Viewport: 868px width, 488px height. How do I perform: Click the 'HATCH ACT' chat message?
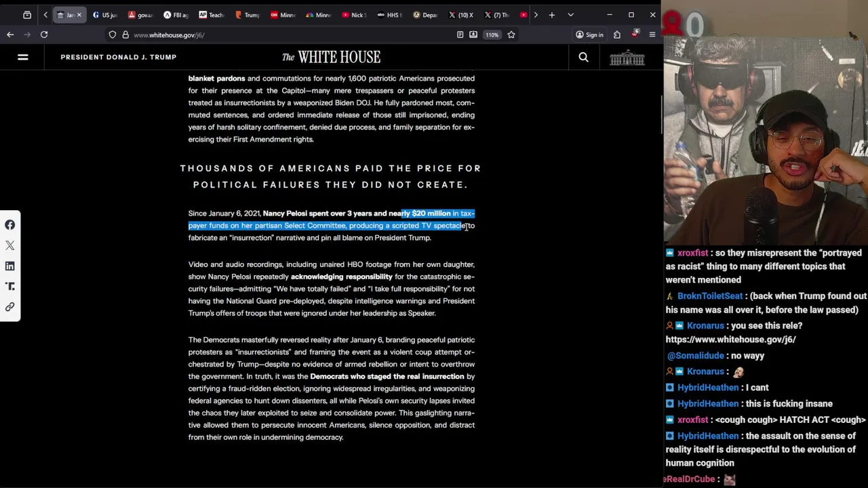791,420
